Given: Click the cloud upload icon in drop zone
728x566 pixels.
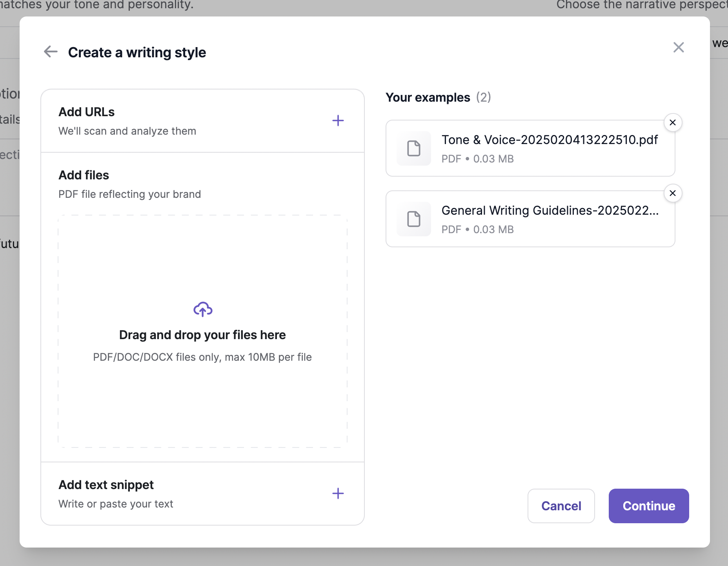Looking at the screenshot, I should pyautogui.click(x=202, y=309).
